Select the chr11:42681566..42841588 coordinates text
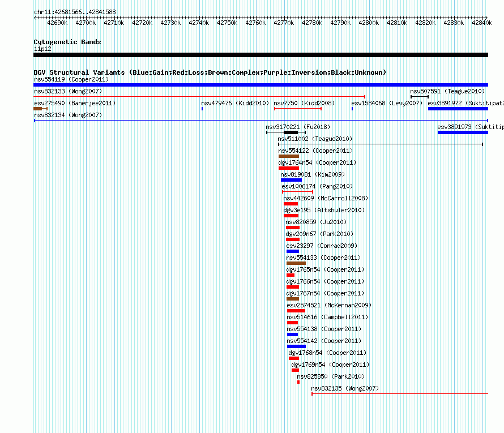Screen dimensions: 504x433 click(75, 12)
